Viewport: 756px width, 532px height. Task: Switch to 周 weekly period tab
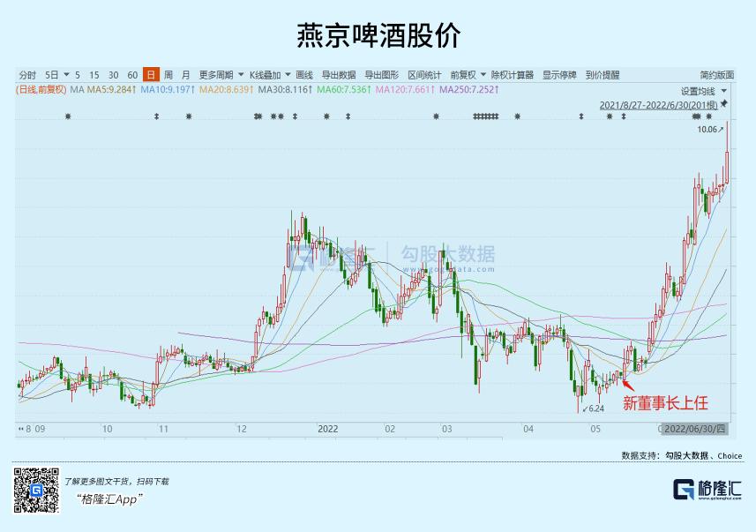click(168, 75)
